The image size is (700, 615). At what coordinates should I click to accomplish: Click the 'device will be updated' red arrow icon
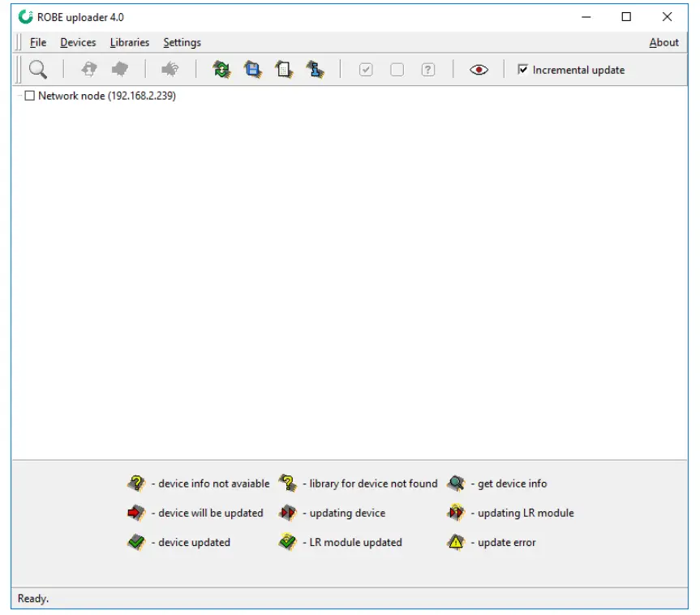(x=136, y=513)
